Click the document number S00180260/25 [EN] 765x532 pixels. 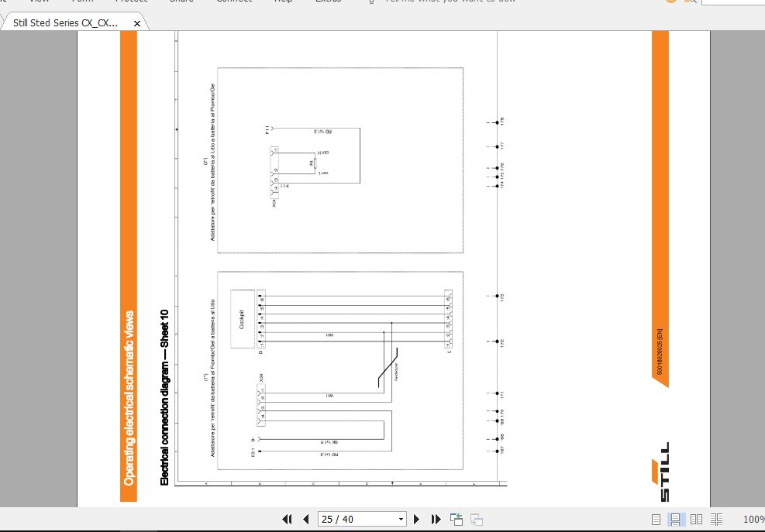pos(660,352)
